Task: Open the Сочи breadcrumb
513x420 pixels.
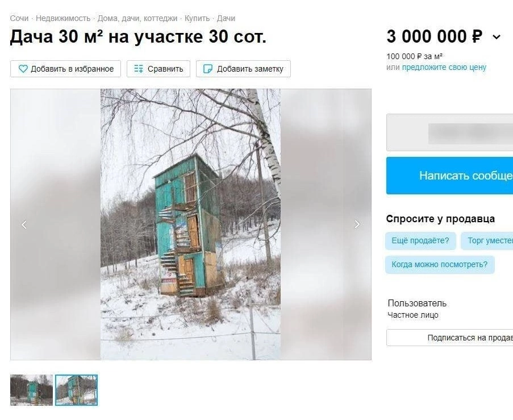Action: pyautogui.click(x=19, y=18)
